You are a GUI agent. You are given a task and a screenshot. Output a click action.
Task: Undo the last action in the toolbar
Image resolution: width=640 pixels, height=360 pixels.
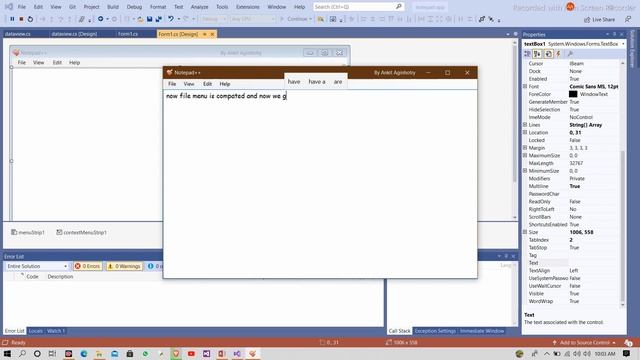[x=171, y=19]
